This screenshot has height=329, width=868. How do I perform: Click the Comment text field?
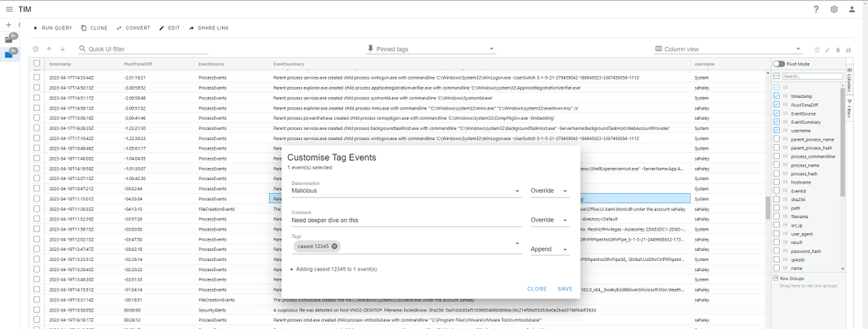pyautogui.click(x=406, y=220)
